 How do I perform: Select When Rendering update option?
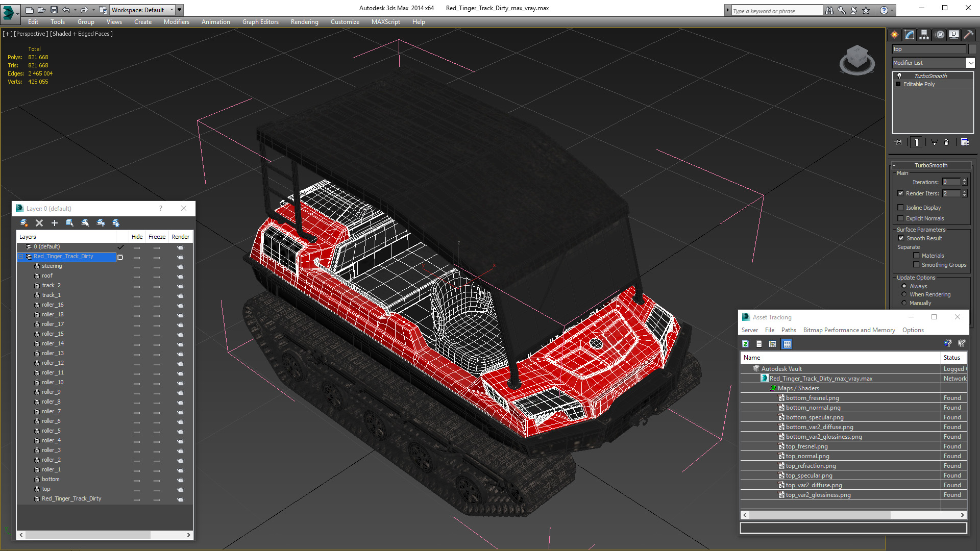click(904, 294)
